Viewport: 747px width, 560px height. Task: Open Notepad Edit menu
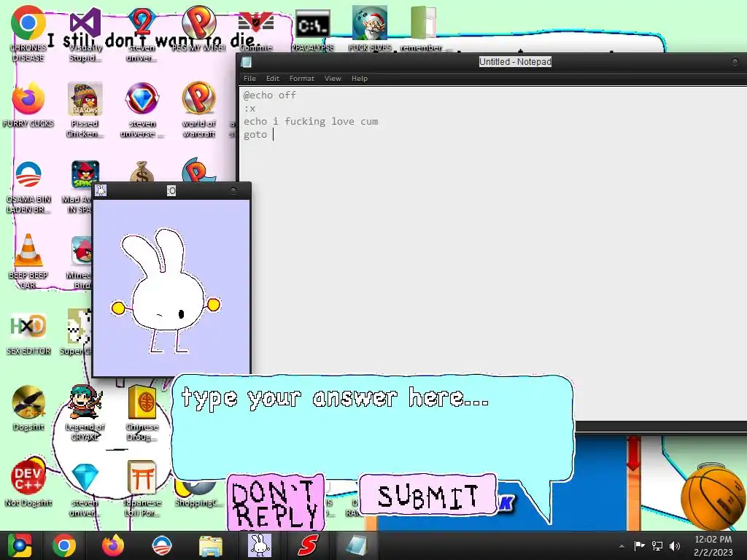pos(273,79)
